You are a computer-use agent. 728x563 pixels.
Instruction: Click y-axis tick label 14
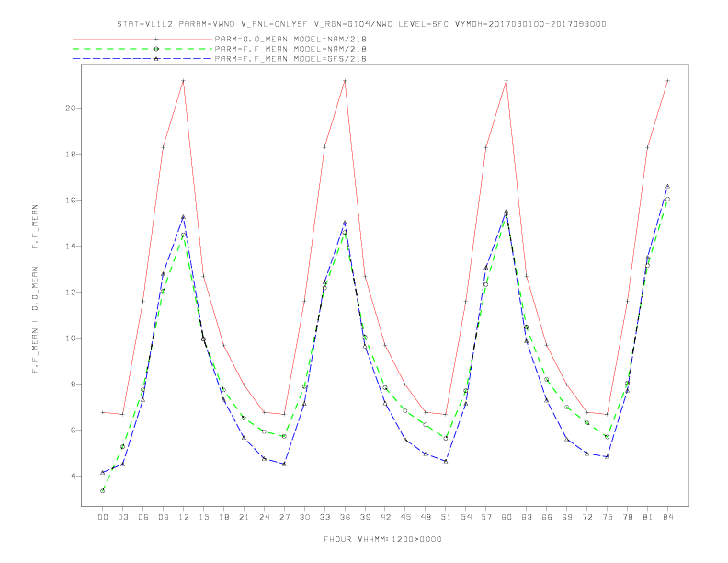pos(70,247)
